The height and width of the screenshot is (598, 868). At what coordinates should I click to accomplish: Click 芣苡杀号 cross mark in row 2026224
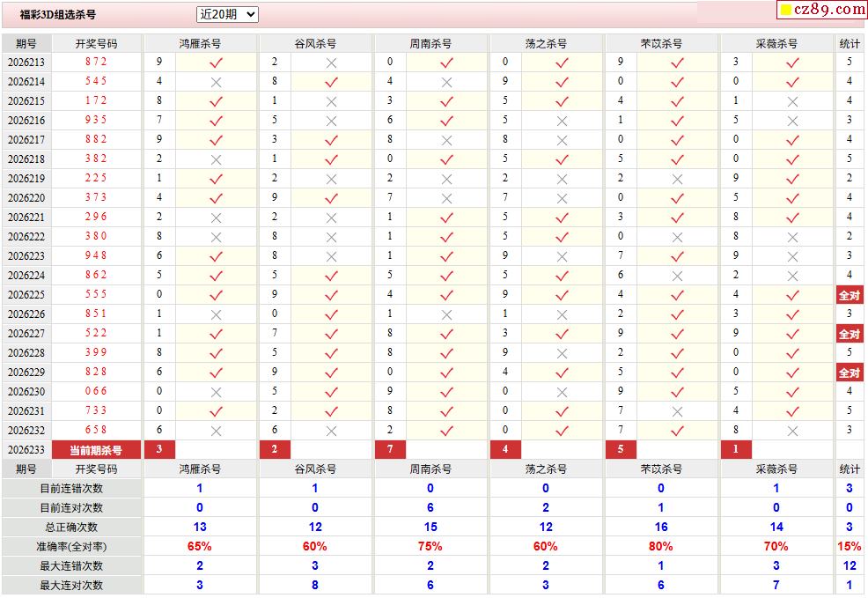click(x=676, y=277)
